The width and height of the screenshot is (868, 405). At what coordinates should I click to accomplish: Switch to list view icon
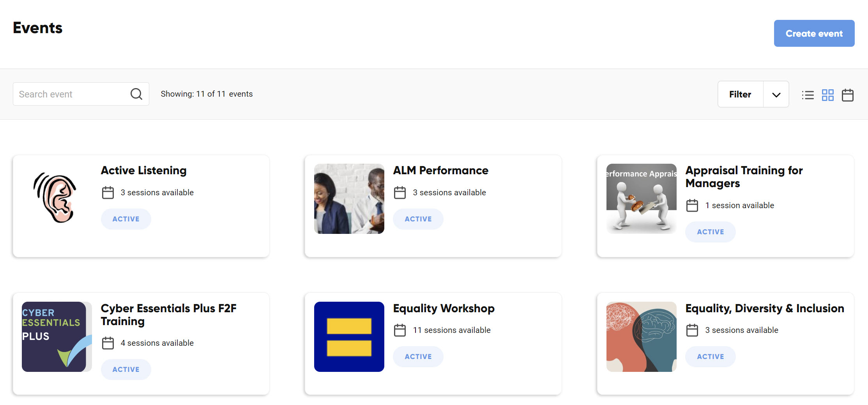808,95
